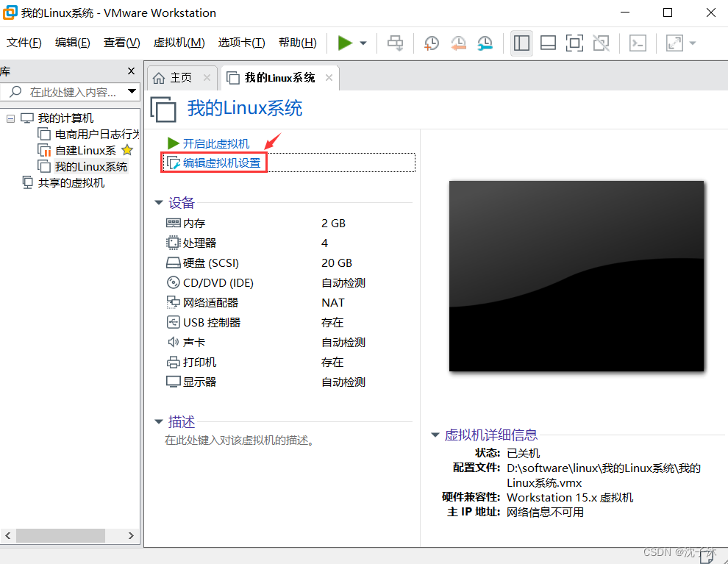Open the 帮助(H) menu

(298, 43)
